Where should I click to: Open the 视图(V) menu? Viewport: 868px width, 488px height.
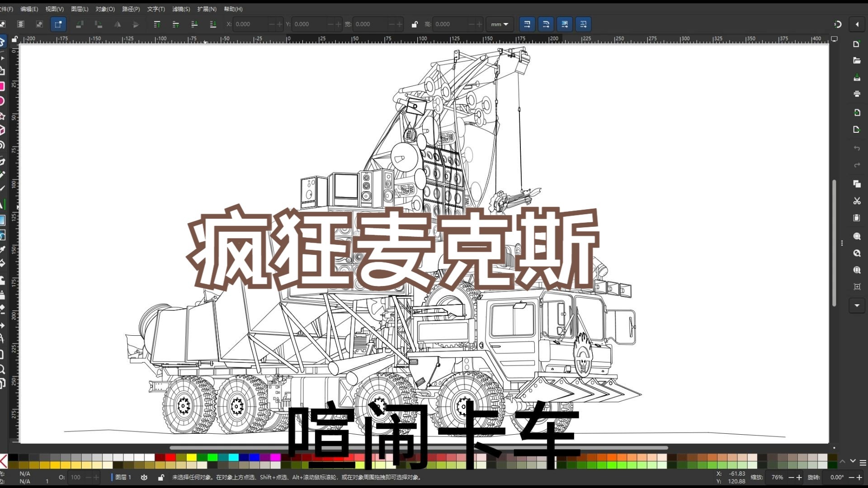(54, 9)
